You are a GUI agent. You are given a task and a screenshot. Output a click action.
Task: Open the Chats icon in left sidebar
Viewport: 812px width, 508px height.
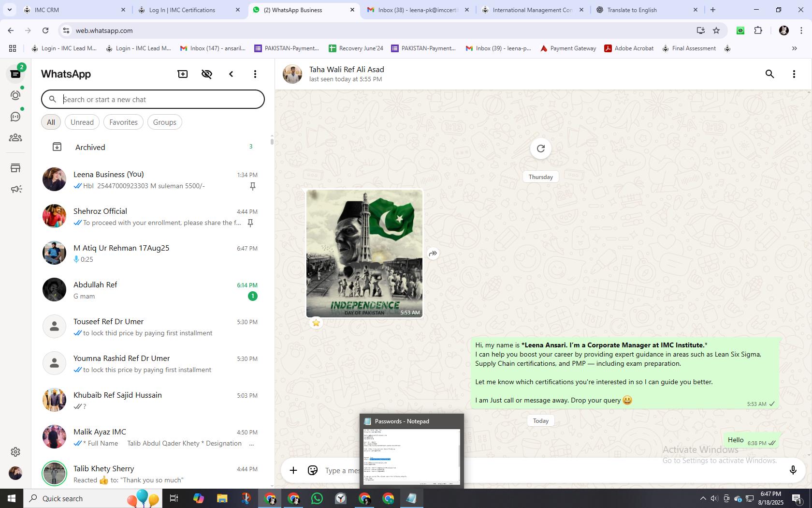15,74
